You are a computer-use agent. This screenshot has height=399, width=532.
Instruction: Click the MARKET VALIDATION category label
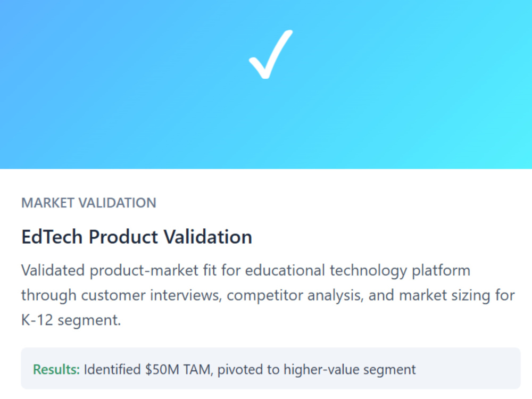(x=88, y=203)
